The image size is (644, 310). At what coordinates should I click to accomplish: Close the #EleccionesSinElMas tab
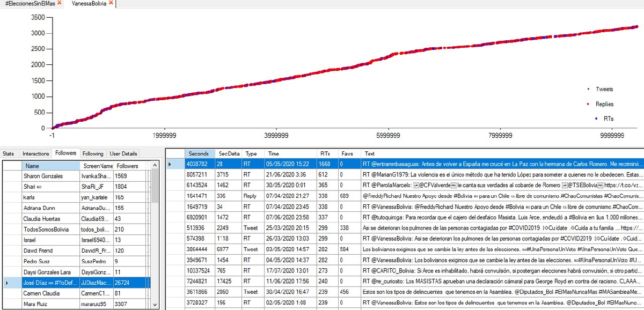pyautogui.click(x=60, y=3)
